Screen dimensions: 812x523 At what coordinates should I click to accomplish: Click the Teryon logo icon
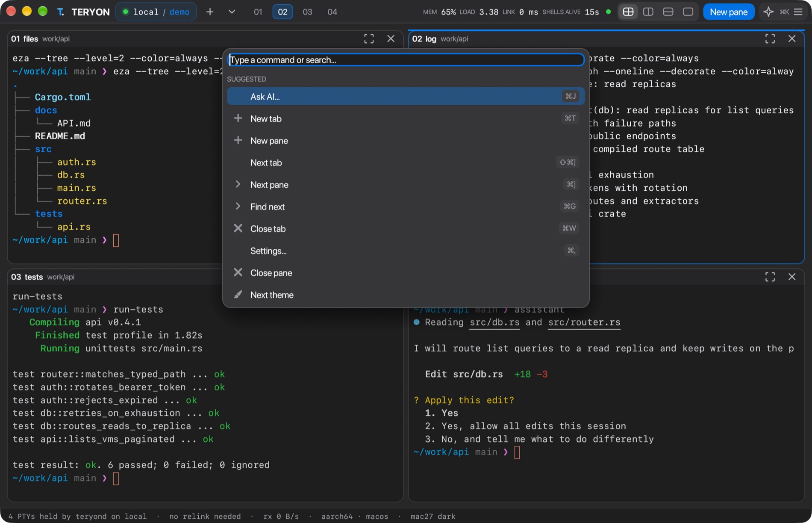tap(61, 12)
